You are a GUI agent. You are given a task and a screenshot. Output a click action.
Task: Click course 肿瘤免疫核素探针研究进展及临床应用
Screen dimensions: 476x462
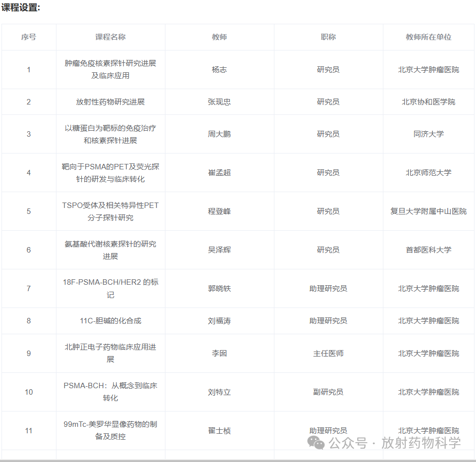(x=110, y=69)
